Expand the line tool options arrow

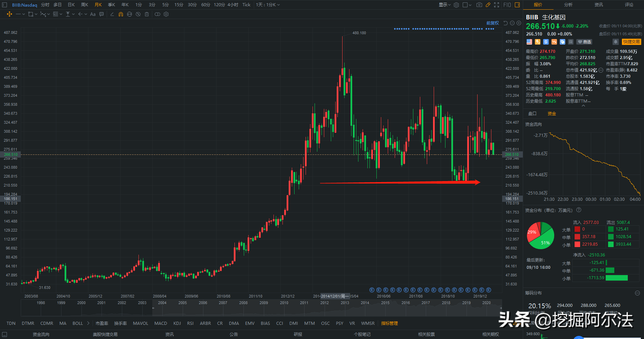click(23, 14)
